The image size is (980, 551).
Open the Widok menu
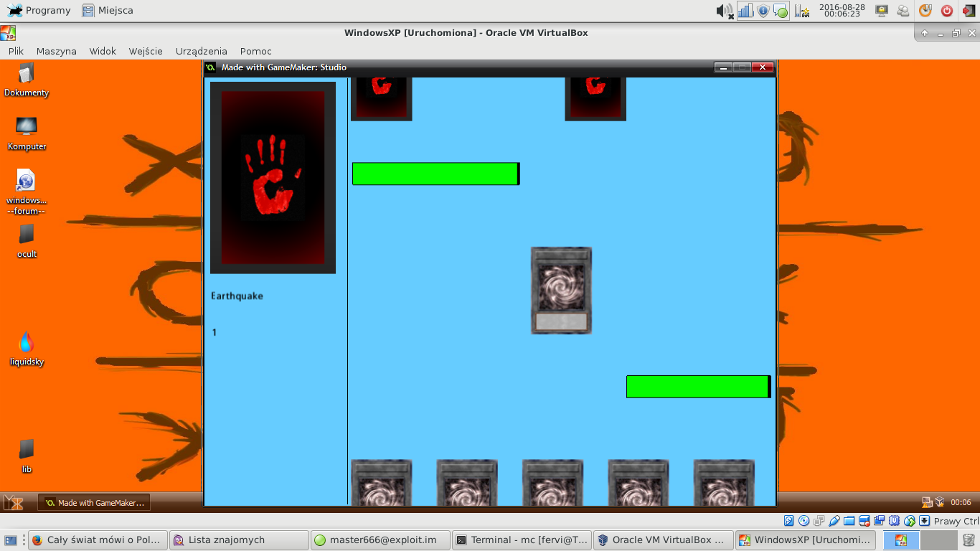[x=103, y=51]
